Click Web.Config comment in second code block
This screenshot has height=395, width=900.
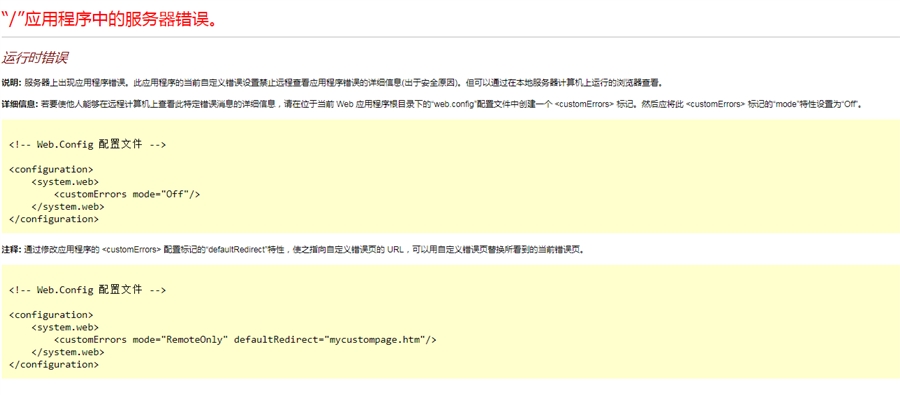coord(87,290)
